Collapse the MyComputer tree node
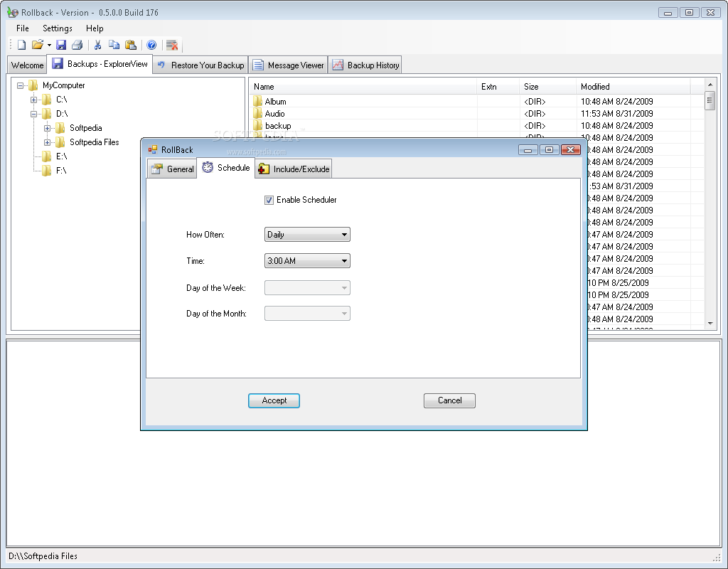 [x=20, y=85]
